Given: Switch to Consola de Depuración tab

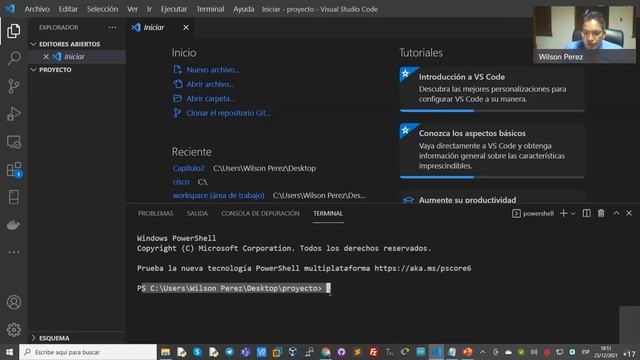Looking at the screenshot, I should (260, 213).
